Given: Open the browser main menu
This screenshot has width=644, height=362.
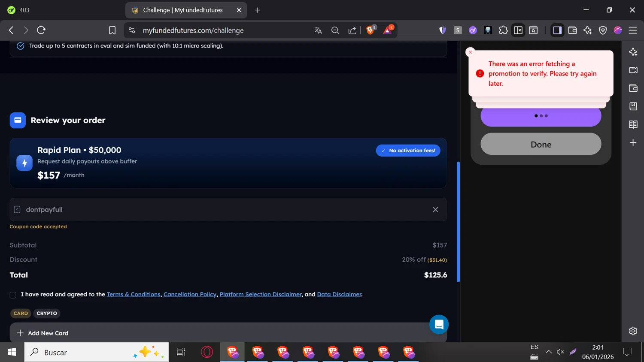Looking at the screenshot, I should (x=633, y=30).
